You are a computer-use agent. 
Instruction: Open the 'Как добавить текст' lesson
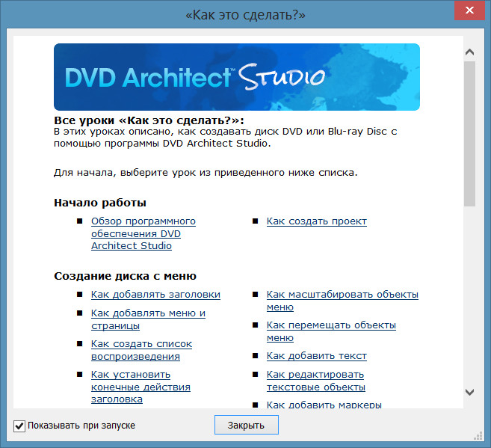pyautogui.click(x=317, y=356)
